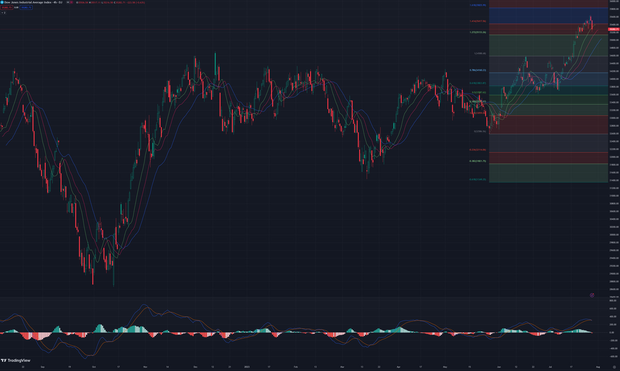The image size is (620, 371).
Task: Click the 2023 label on the time axis
Action: pos(247,367)
